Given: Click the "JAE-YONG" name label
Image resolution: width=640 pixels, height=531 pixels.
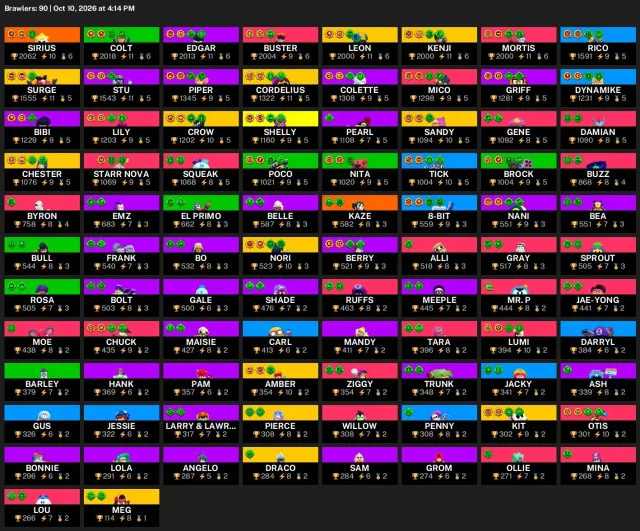Looking at the screenshot, I should tap(598, 300).
